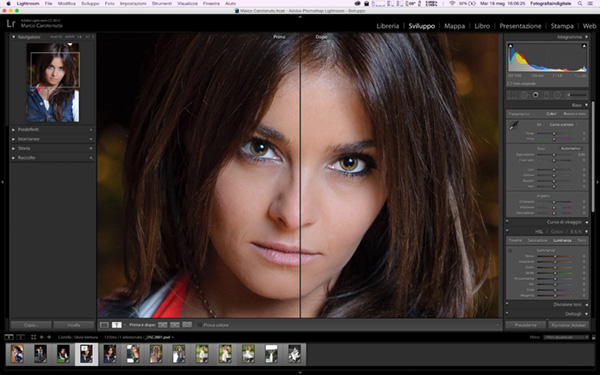This screenshot has height=375, width=600.
Task: Open the grid view icon in filmstrip bar
Action: [x=33, y=337]
